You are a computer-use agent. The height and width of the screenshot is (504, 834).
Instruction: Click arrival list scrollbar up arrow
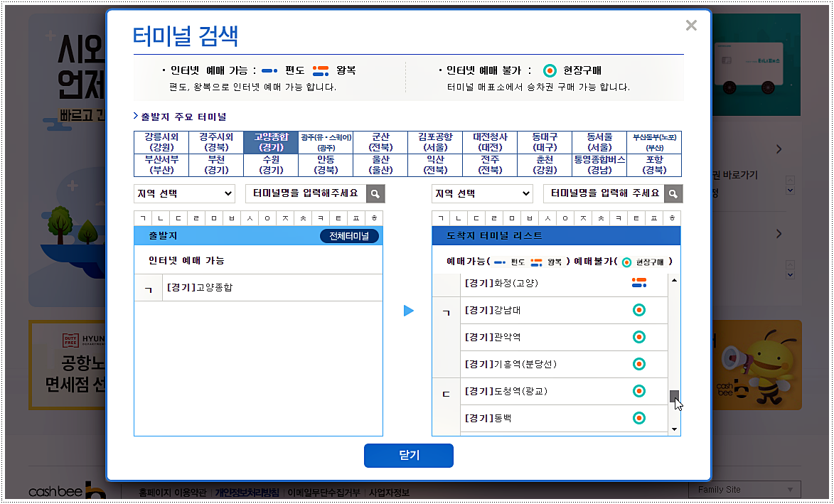[x=675, y=280]
